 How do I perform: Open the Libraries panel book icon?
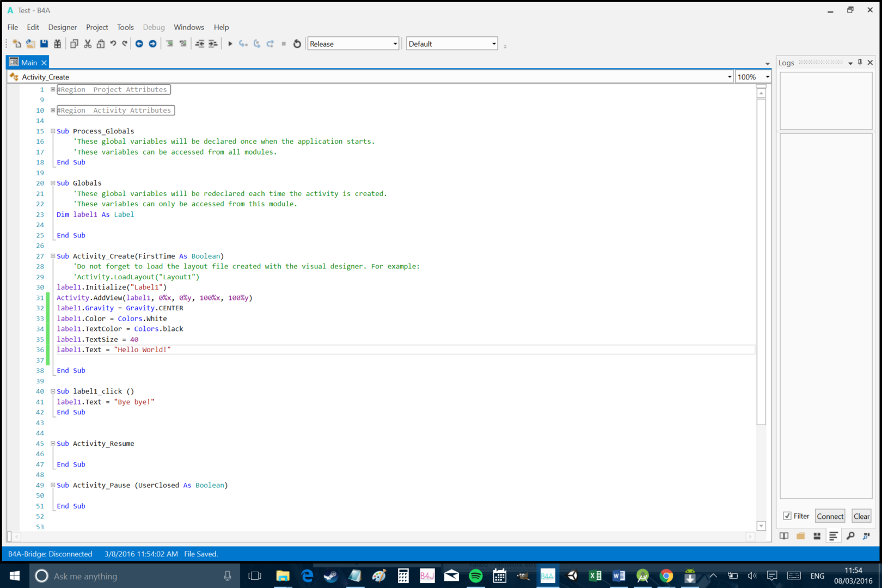[x=784, y=536]
